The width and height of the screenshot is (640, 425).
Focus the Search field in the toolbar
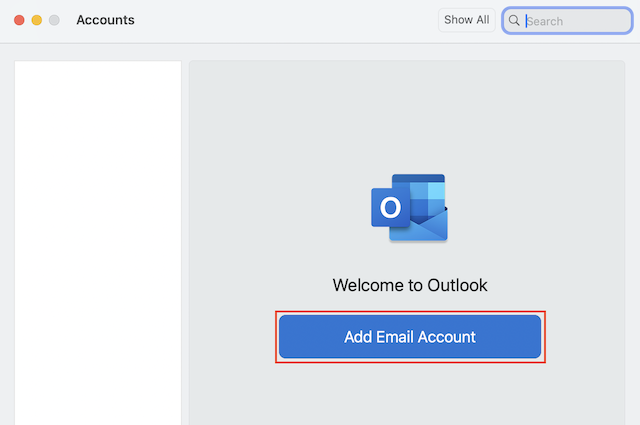[x=567, y=20]
